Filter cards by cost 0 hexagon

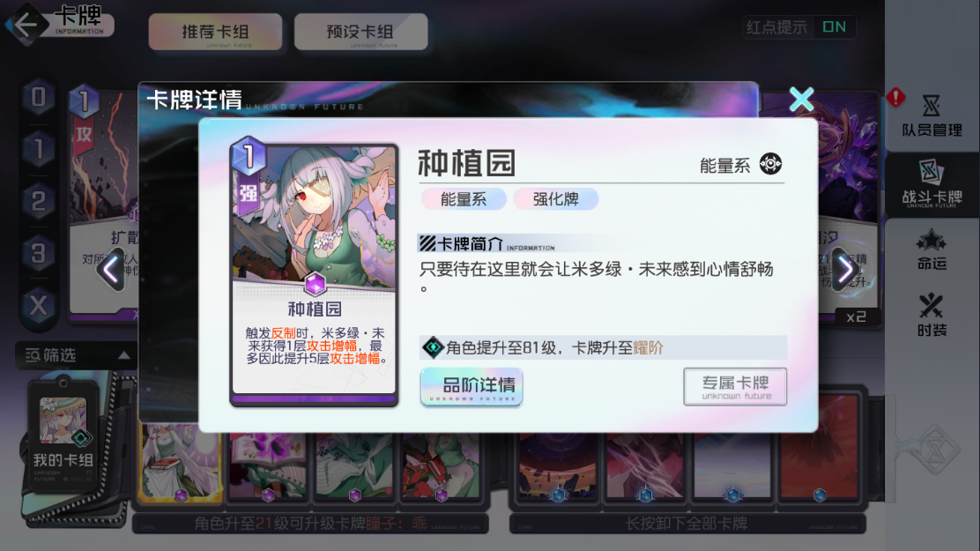click(x=39, y=97)
